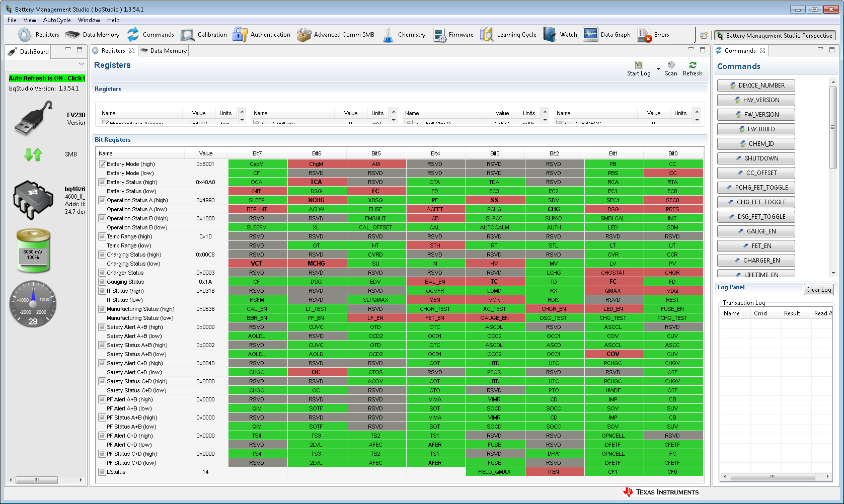Click the USB adapter icon in DashBoard

pyautogui.click(x=34, y=118)
